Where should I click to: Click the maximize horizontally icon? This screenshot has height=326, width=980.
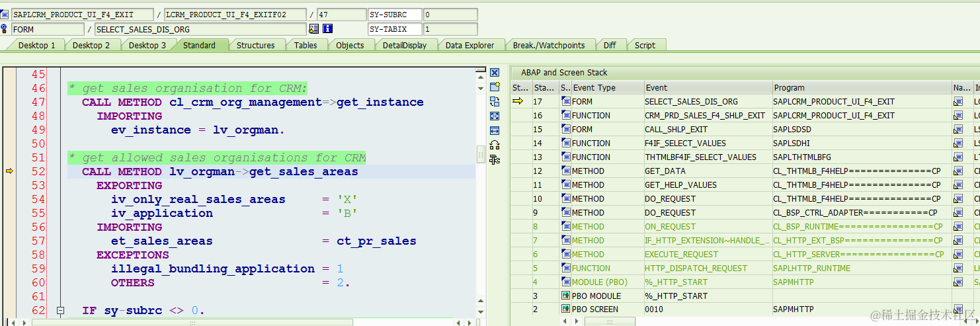(495, 130)
